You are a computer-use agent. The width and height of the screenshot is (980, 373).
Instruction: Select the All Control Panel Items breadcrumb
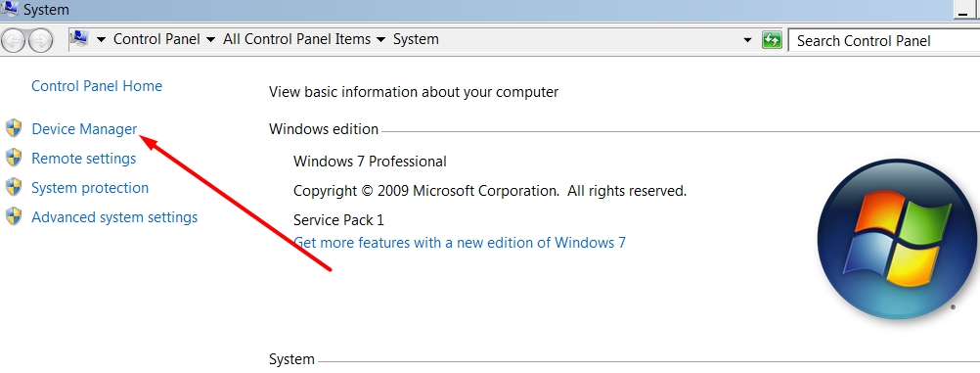(297, 39)
